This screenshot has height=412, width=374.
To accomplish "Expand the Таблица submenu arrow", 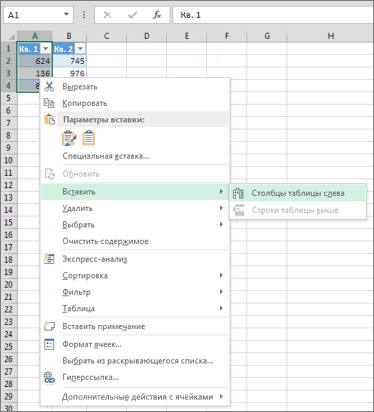I will [x=221, y=308].
